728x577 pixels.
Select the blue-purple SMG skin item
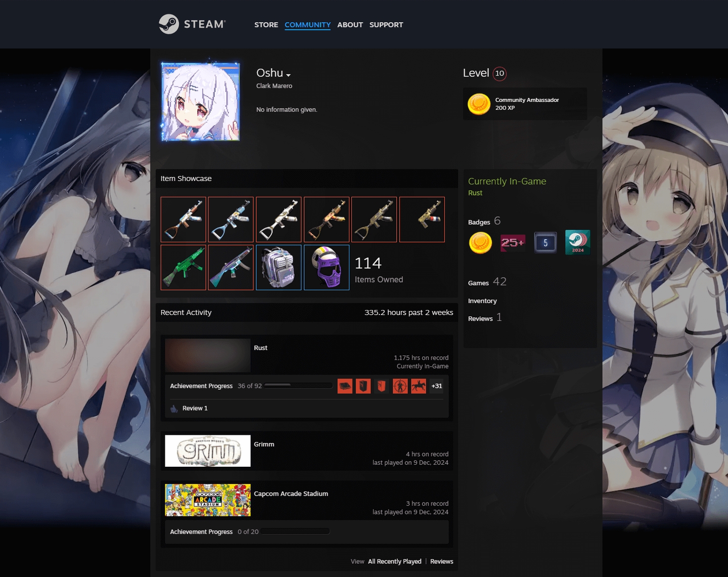[x=231, y=268]
